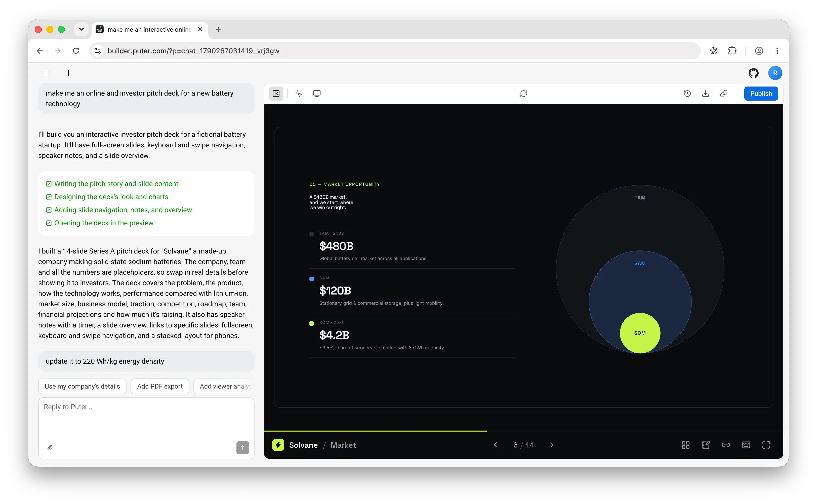The image size is (817, 504).
Task: Start a new chat with plus icon
Action: 68,73
